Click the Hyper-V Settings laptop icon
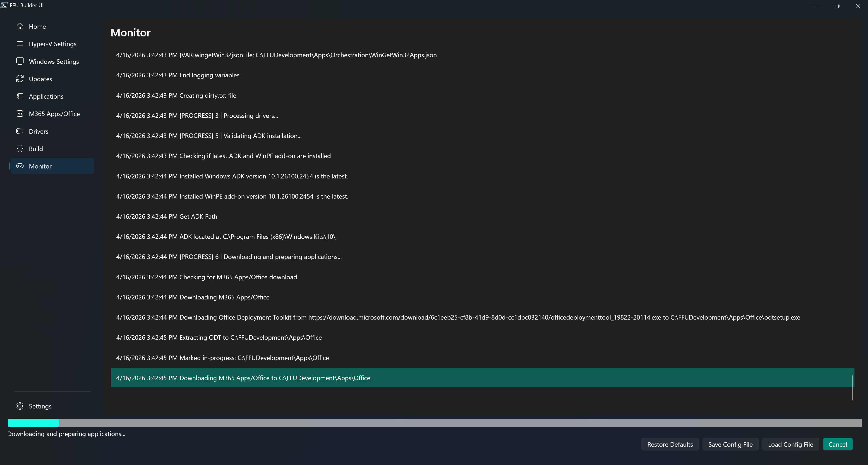Image resolution: width=868 pixels, height=465 pixels. pyautogui.click(x=20, y=44)
